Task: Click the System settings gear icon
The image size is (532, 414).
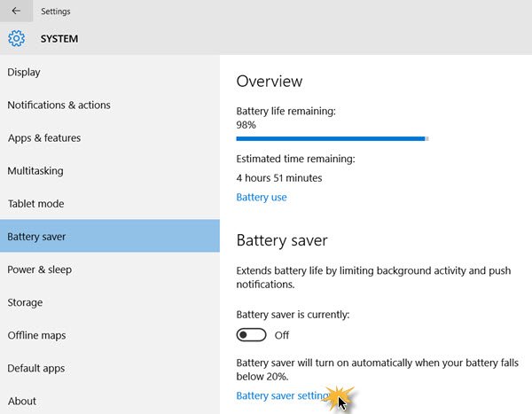Action: tap(16, 38)
